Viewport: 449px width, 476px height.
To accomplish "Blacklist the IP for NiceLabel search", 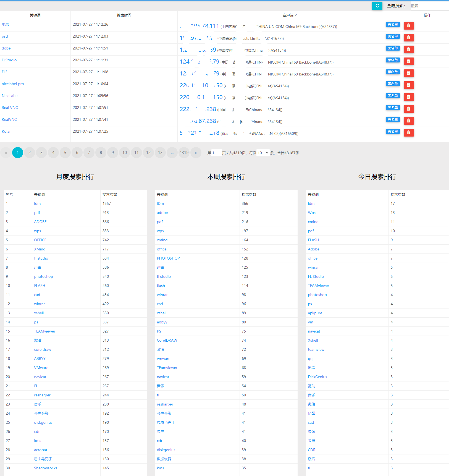I will [392, 96].
